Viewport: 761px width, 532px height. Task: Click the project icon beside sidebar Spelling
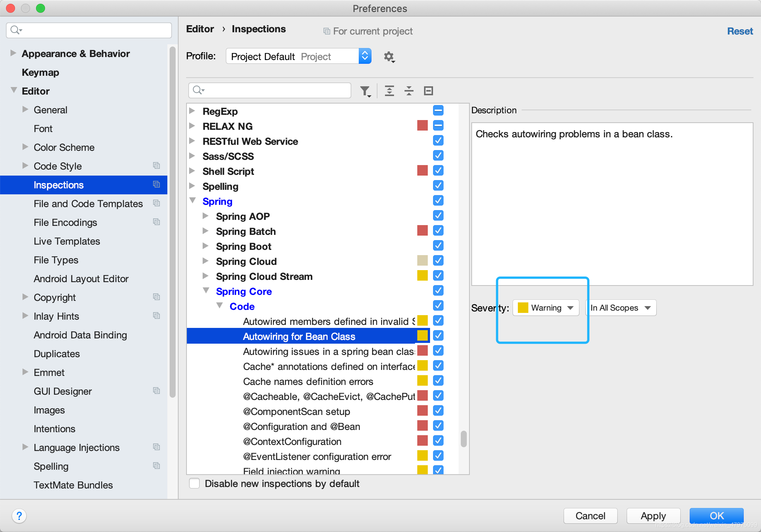pyautogui.click(x=156, y=466)
